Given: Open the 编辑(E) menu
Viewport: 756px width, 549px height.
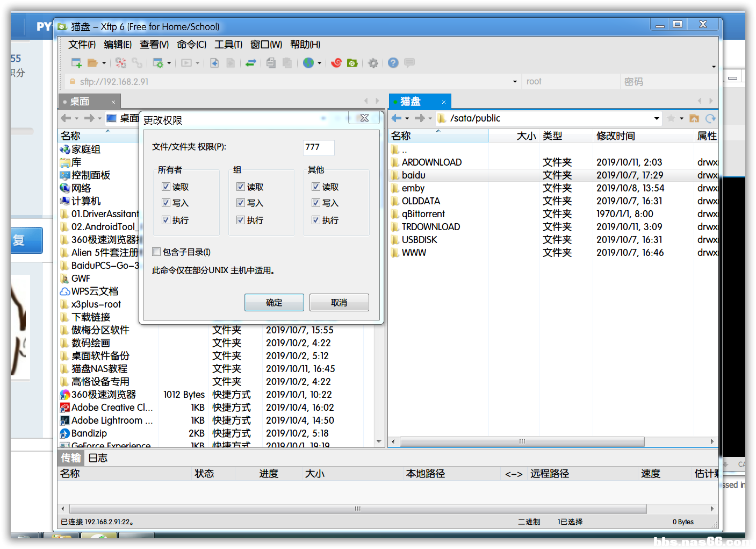Looking at the screenshot, I should coord(118,45).
